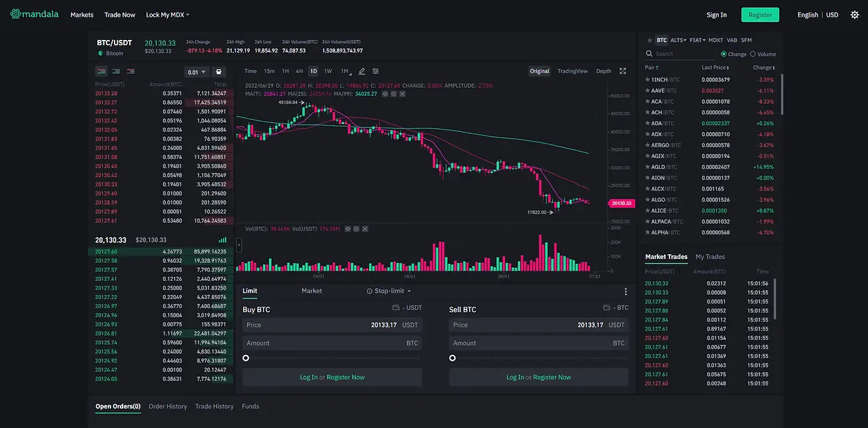Expand chart to fullscreen
868x428 pixels.
click(623, 71)
